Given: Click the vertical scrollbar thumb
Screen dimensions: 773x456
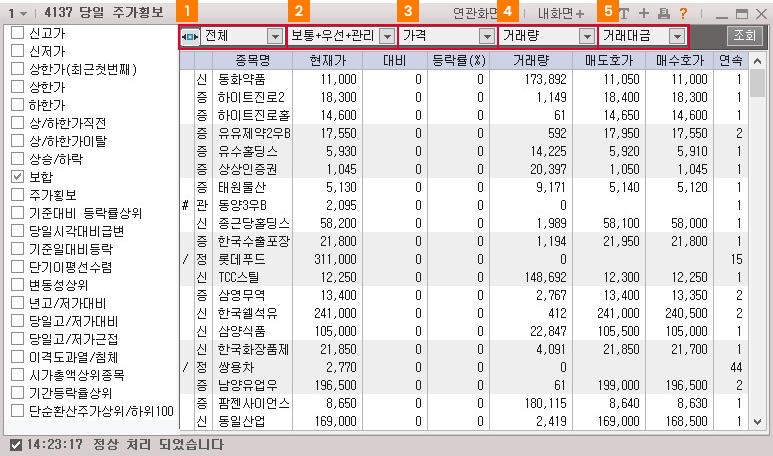Looking at the screenshot, I should [x=757, y=83].
